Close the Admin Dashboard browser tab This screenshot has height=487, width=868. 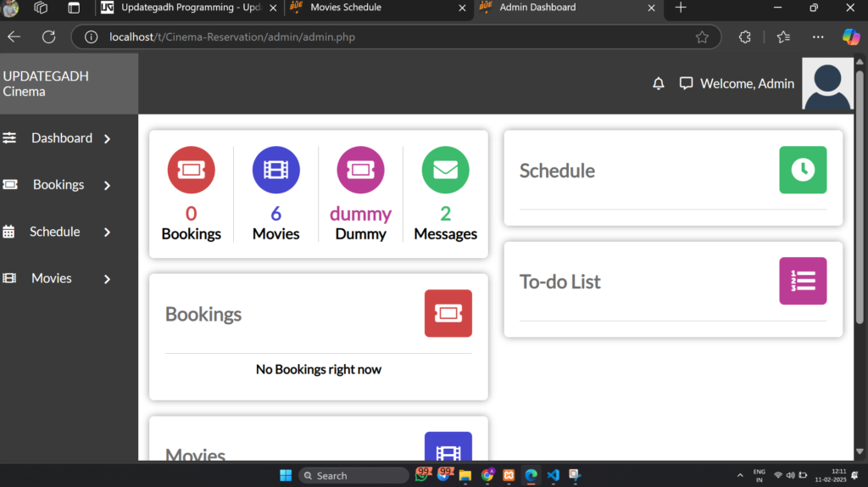click(651, 8)
